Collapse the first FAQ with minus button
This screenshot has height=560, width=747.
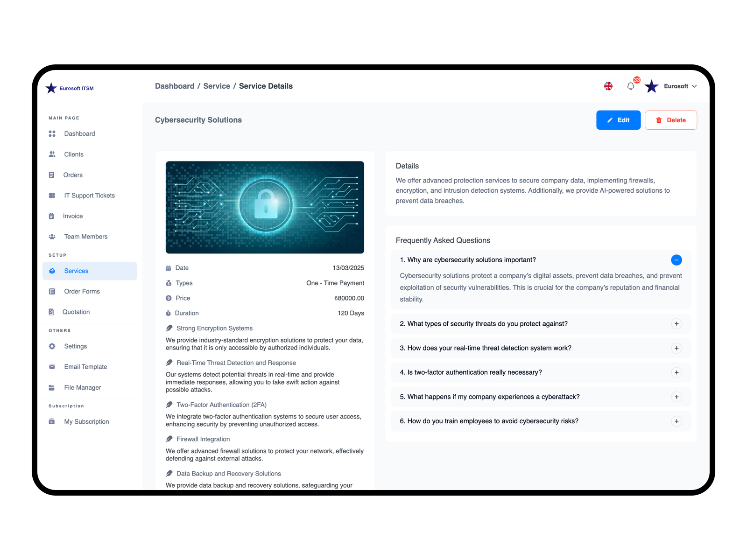point(676,260)
